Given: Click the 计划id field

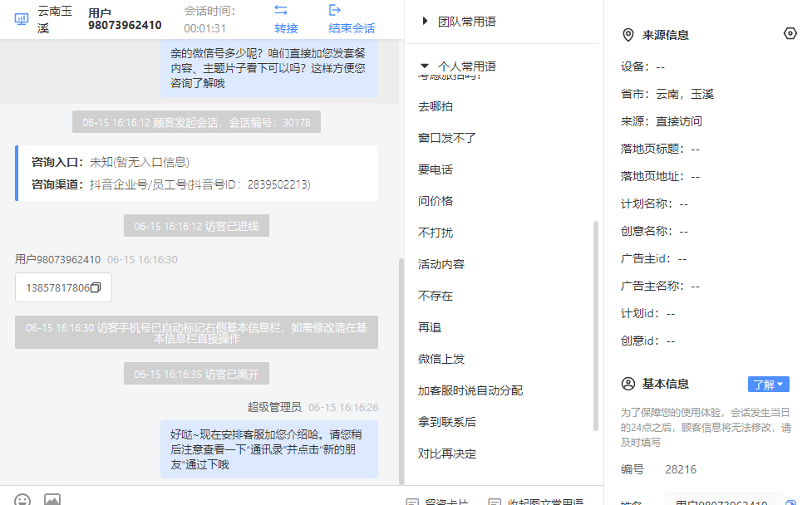Looking at the screenshot, I should 647,314.
